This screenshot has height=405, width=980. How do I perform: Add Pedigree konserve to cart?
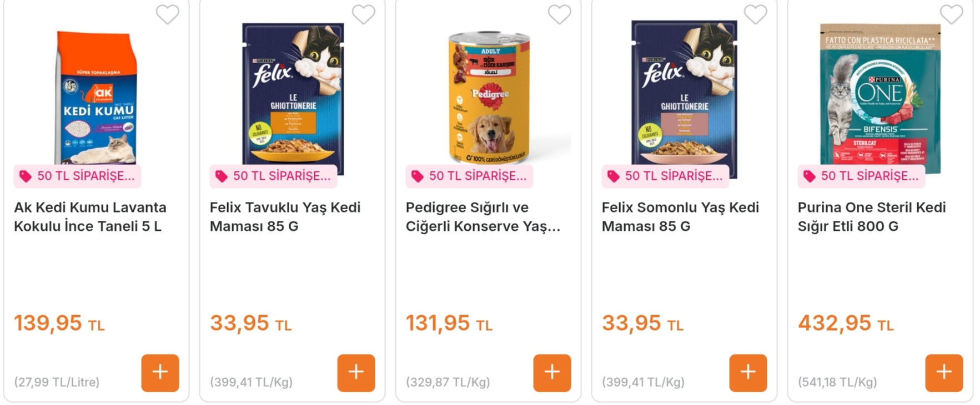click(x=552, y=373)
